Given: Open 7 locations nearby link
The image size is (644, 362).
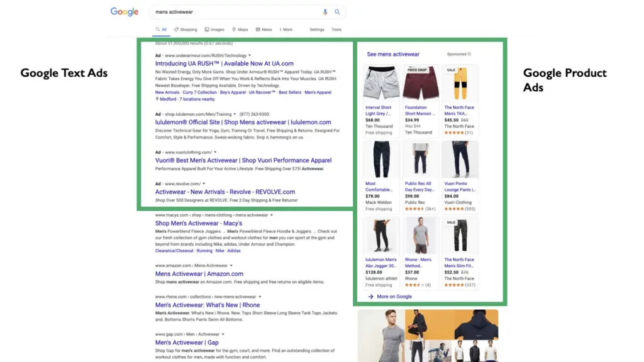Looking at the screenshot, I should pyautogui.click(x=197, y=99).
